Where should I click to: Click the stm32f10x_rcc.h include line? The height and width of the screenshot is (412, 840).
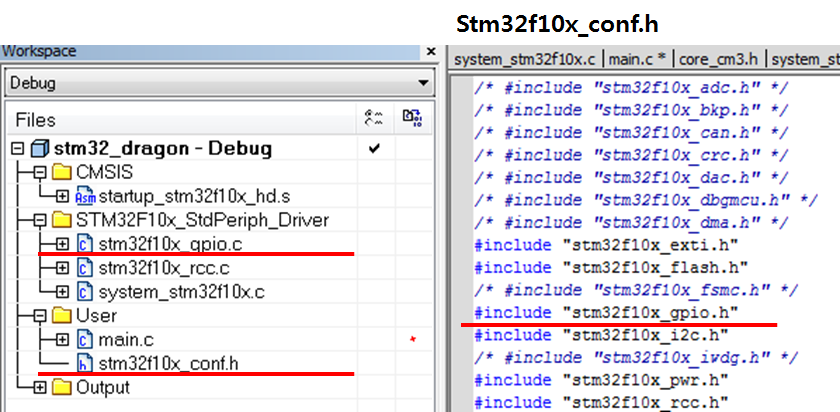pyautogui.click(x=601, y=402)
